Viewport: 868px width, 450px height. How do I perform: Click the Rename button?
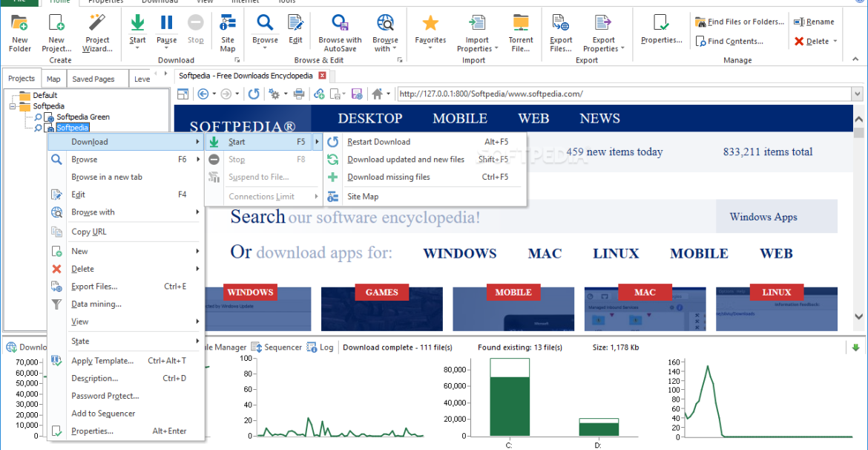tap(814, 22)
